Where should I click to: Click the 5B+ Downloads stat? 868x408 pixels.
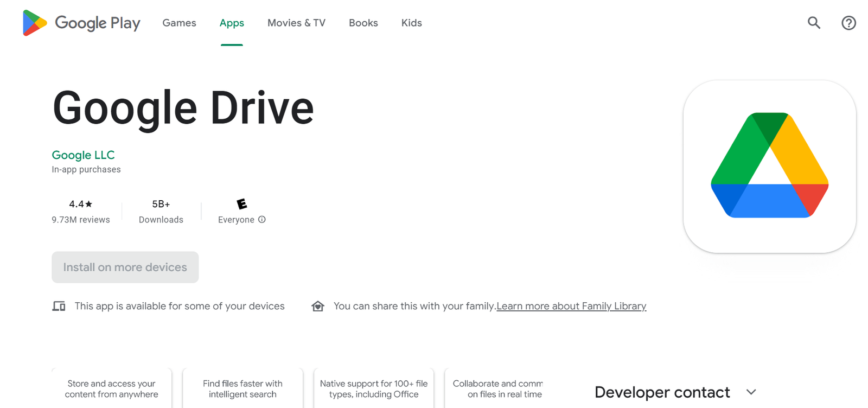[161, 212]
